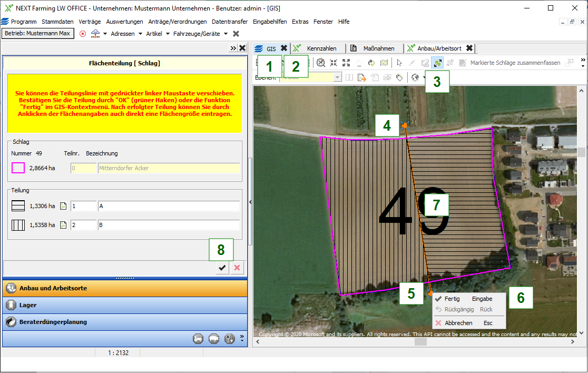Cancel division with the red X button
The height and width of the screenshot is (373, 588).
pyautogui.click(x=237, y=268)
